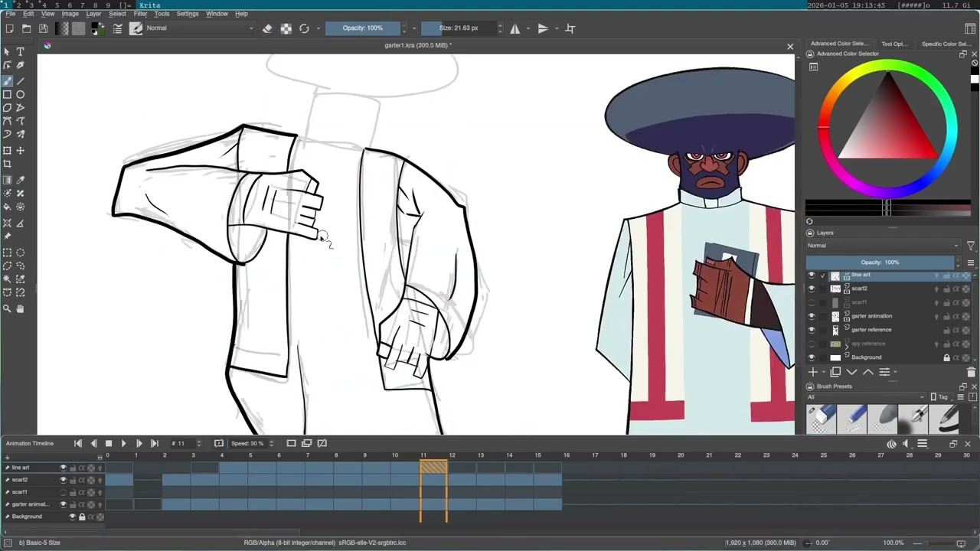Adjust the toolbar Opacity 100% slider

363,28
